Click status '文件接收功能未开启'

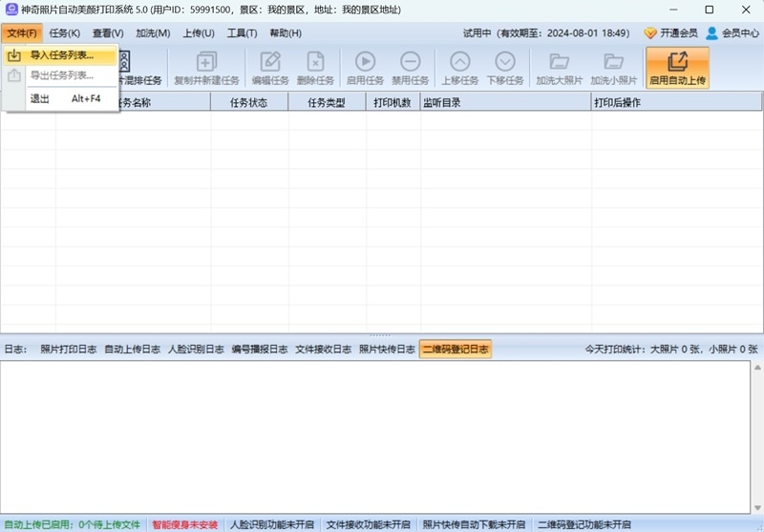[x=369, y=524]
